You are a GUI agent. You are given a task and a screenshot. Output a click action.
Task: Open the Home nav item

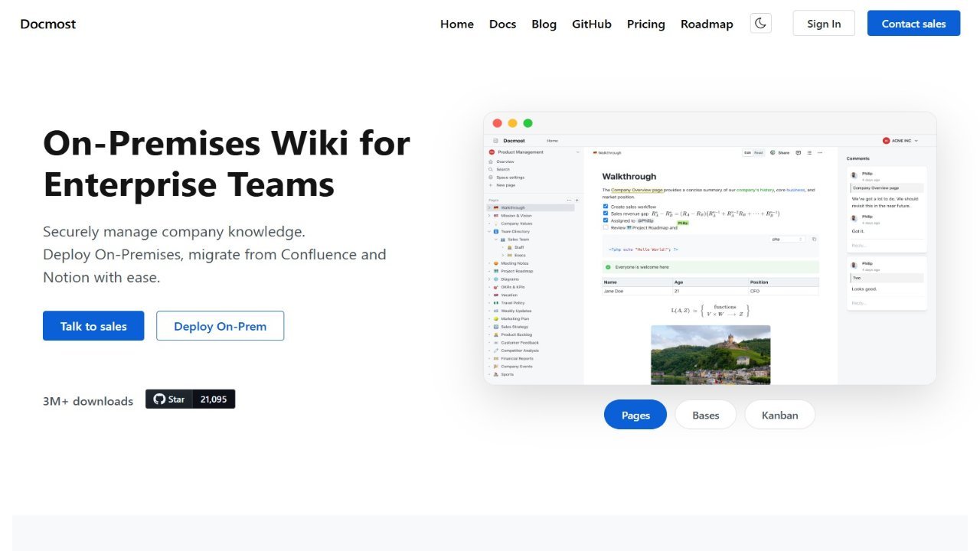tap(457, 24)
